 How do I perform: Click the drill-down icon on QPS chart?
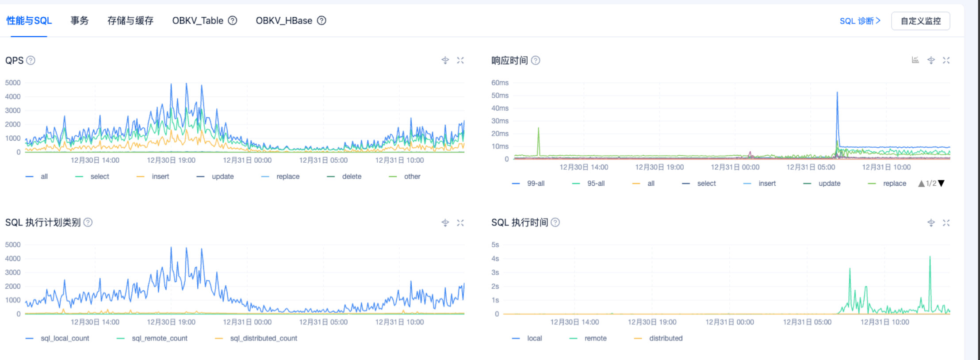(x=445, y=60)
